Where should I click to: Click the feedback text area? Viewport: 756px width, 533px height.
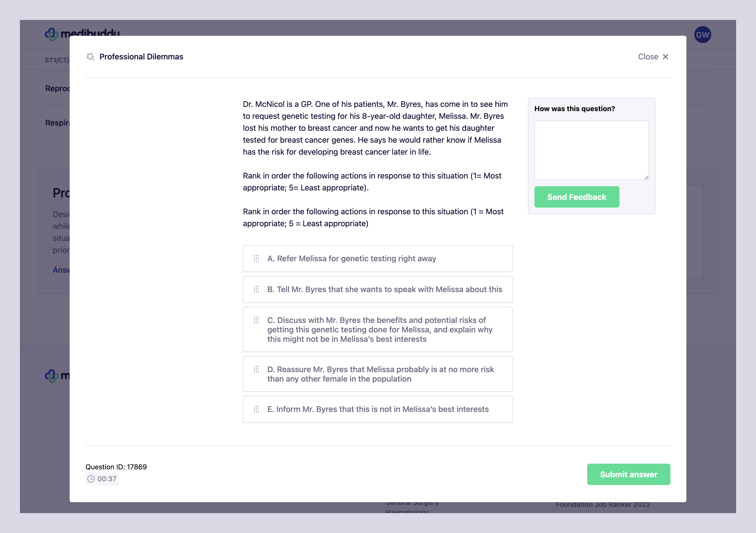[591, 150]
